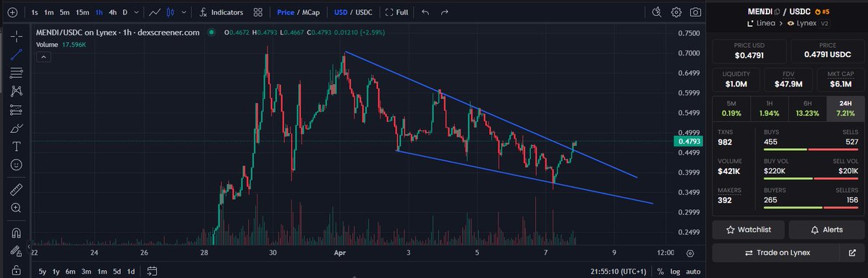868x278 pixels.
Task: Open the emoji icons tool
Action: coord(16,165)
